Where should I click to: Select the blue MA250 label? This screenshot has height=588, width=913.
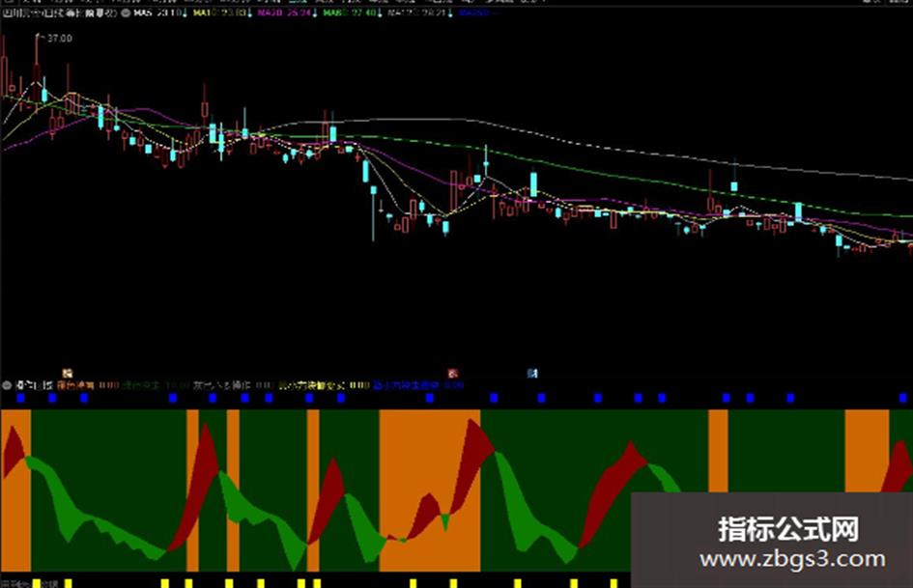click(x=478, y=13)
